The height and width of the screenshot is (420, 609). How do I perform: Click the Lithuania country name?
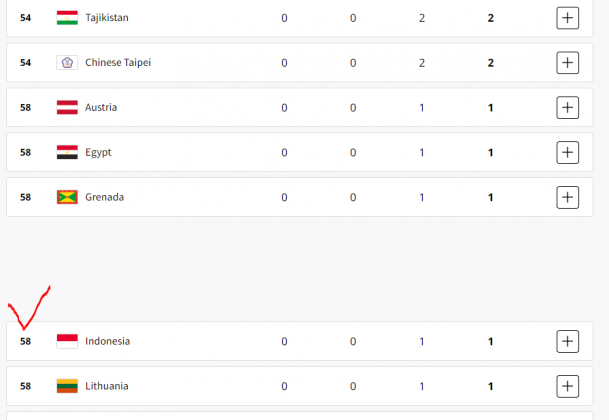[106, 386]
